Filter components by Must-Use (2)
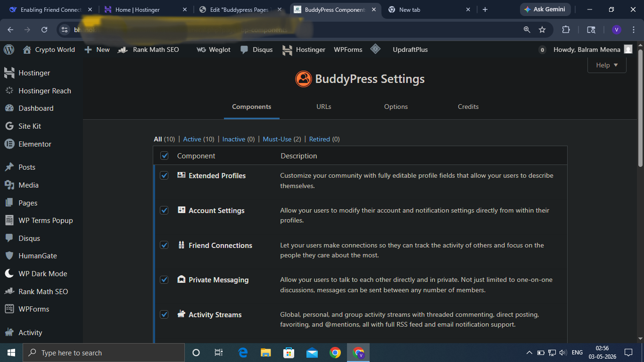This screenshot has width=644, height=362. point(282,139)
